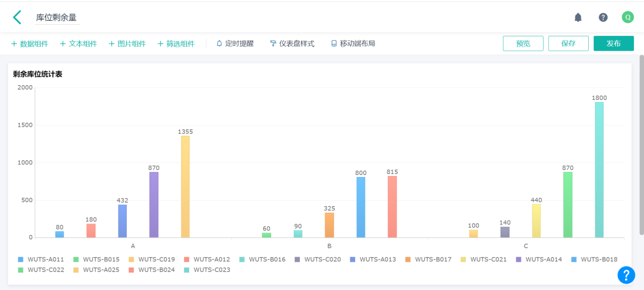Open the user avatar menu

coord(628,17)
